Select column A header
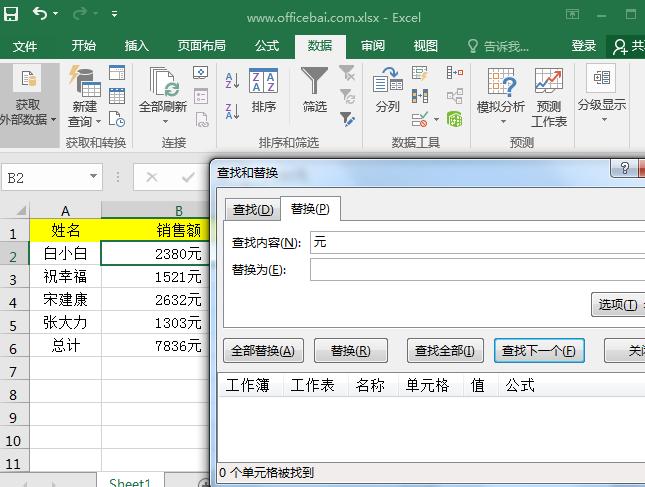This screenshot has width=645, height=487. click(x=65, y=211)
